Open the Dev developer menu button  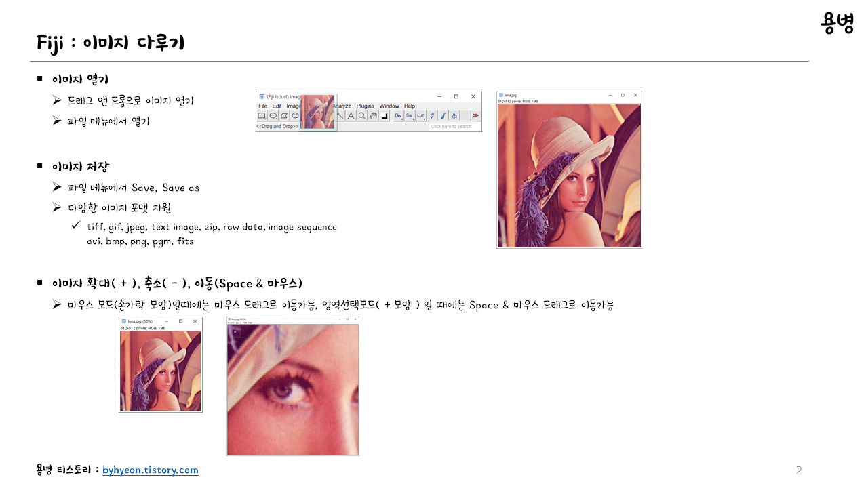pyautogui.click(x=399, y=116)
